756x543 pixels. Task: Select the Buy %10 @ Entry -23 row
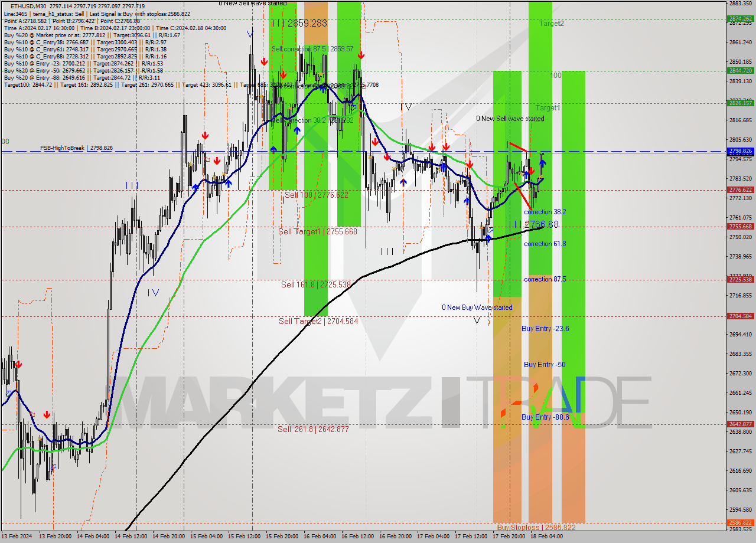click(83, 63)
